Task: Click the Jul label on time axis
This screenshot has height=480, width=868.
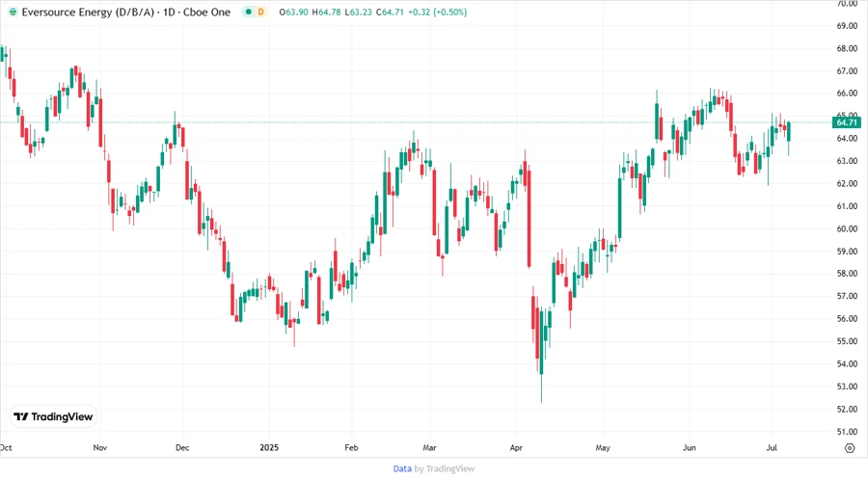Action: coord(772,447)
